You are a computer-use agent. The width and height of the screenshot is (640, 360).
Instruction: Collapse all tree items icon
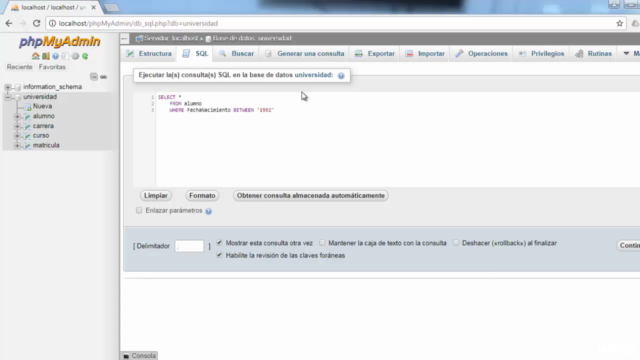pos(94,77)
